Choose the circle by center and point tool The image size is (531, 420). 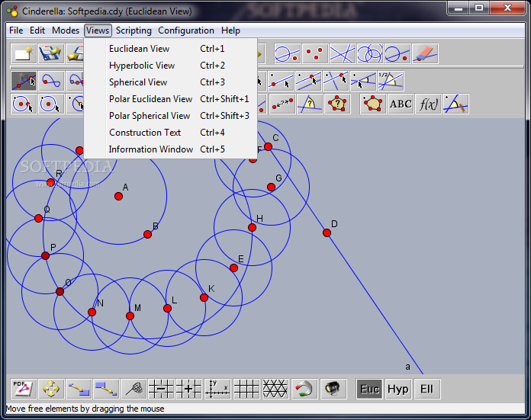(24, 104)
